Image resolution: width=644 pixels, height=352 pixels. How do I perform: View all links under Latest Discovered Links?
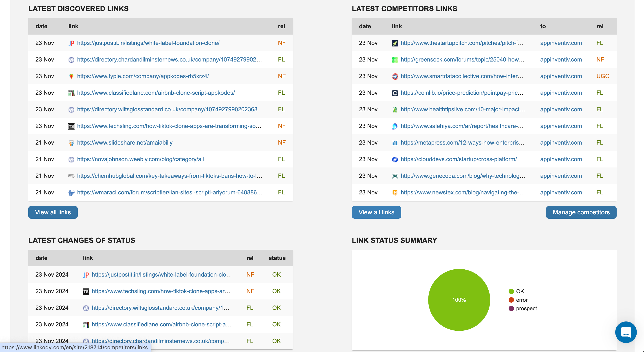tap(53, 212)
